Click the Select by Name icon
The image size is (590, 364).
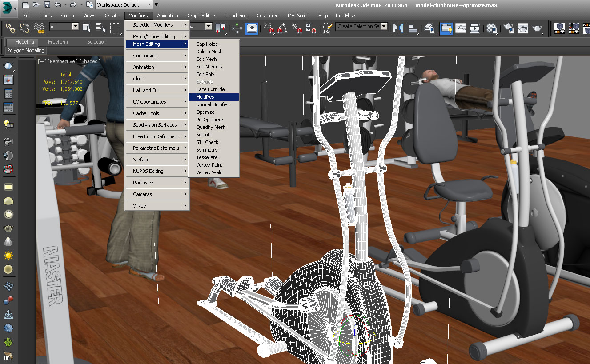101,28
